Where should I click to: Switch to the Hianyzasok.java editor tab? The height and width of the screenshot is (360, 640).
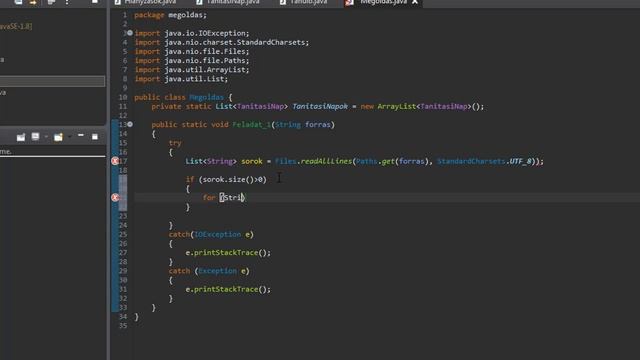point(146,2)
